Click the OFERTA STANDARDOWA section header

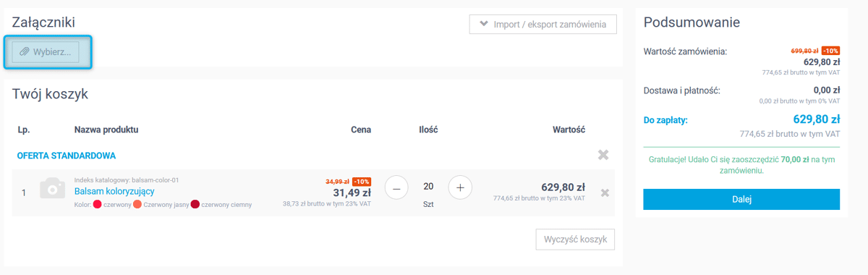click(x=67, y=156)
